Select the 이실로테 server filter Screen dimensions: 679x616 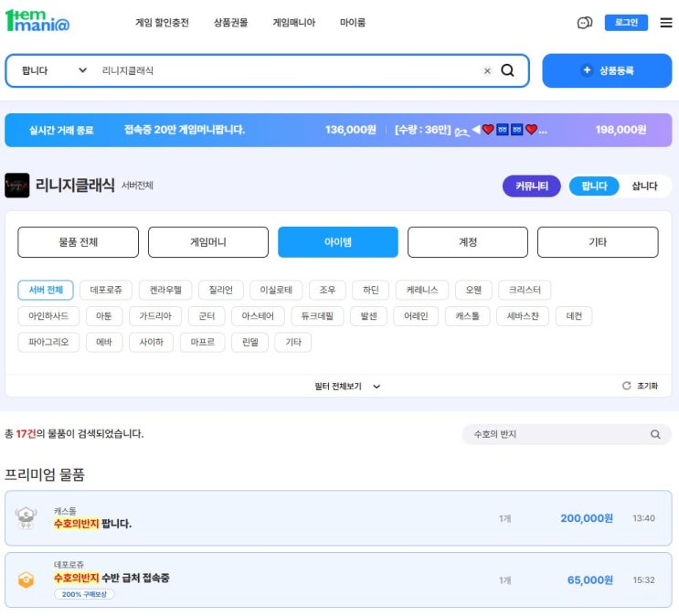coord(276,290)
